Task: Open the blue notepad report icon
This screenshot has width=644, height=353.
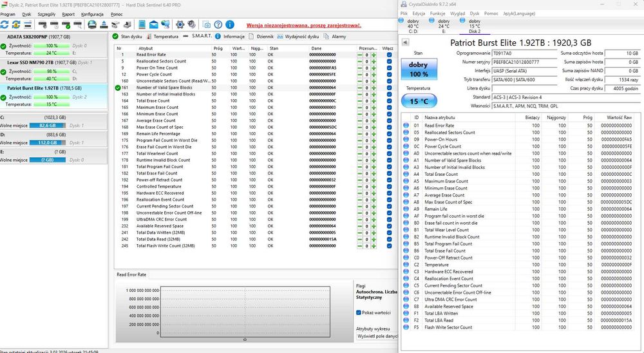Action: pos(142,24)
